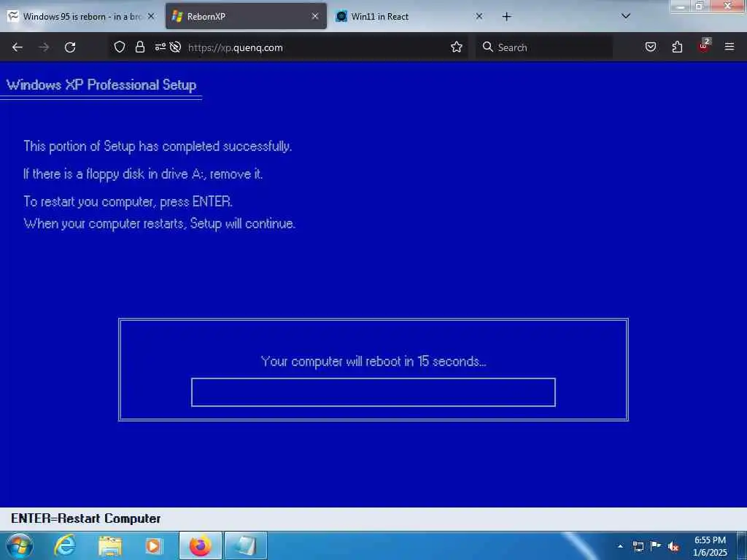Image resolution: width=747 pixels, height=560 pixels.
Task: Click the blocked autoplay icon in address bar
Action: pos(175,47)
